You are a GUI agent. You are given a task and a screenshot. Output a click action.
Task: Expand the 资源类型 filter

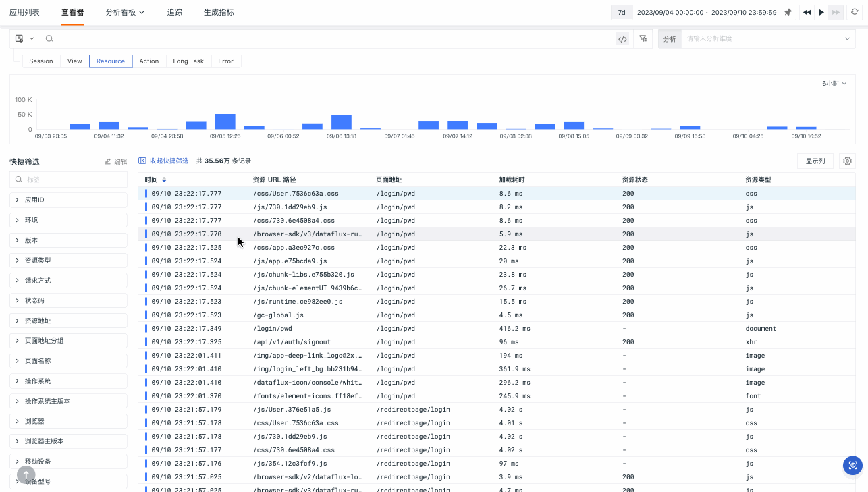[68, 261]
